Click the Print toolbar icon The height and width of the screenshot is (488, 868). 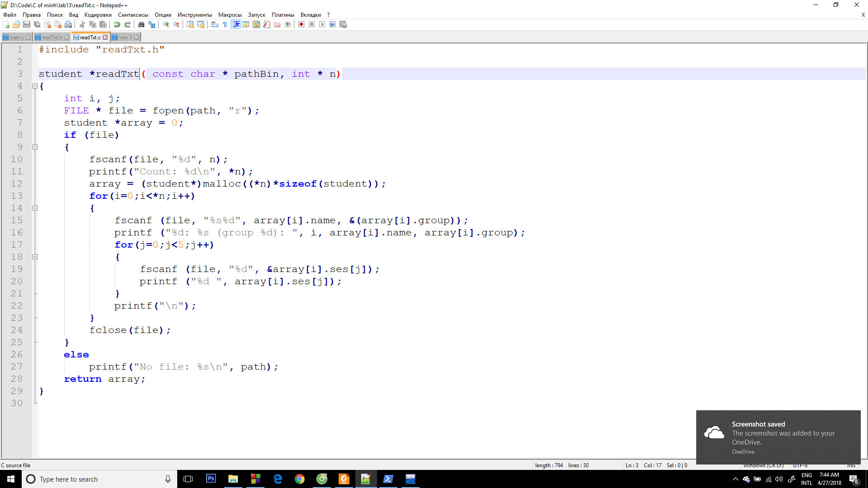point(68,24)
